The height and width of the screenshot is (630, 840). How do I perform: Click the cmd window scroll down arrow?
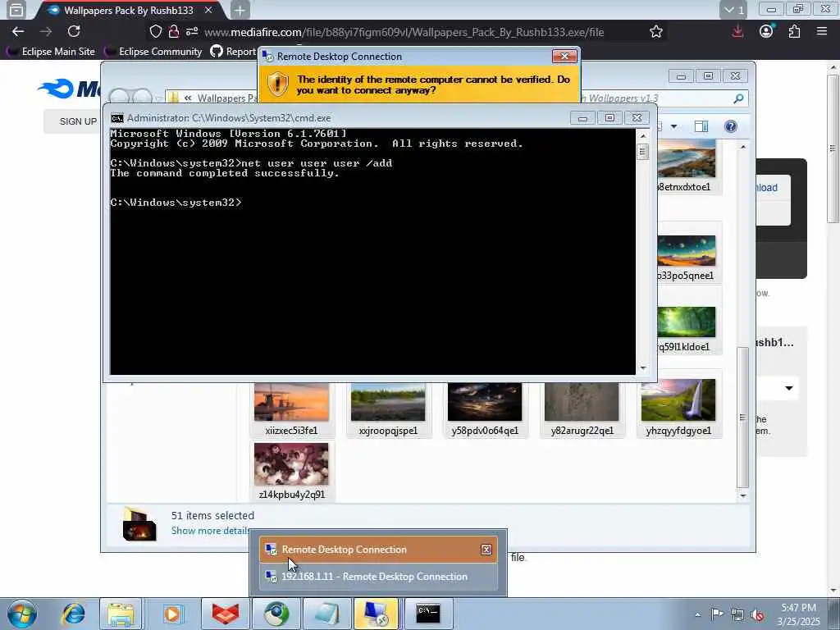click(x=643, y=368)
